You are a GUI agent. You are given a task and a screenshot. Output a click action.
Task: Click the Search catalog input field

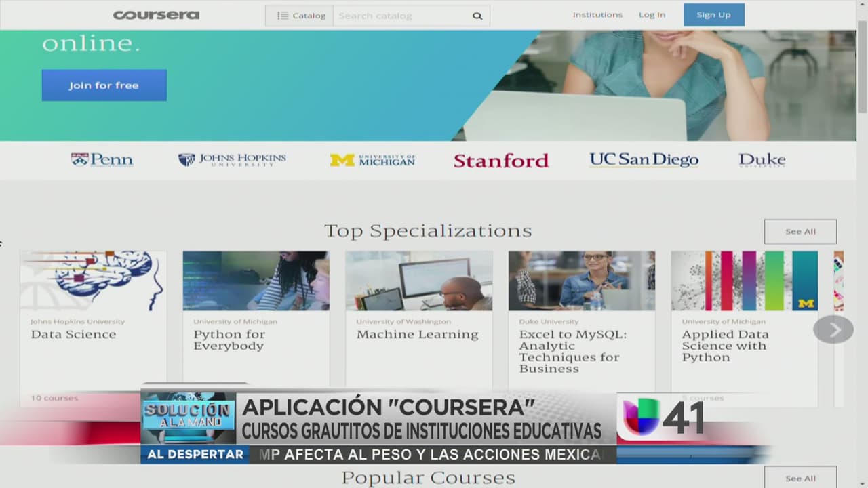pyautogui.click(x=400, y=16)
